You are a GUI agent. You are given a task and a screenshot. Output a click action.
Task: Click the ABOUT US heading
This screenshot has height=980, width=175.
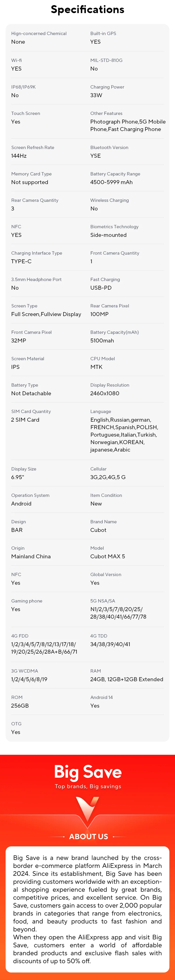(88, 837)
